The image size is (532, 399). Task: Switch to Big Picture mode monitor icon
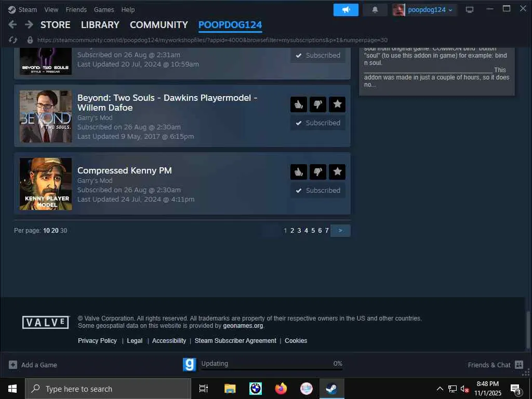470,10
